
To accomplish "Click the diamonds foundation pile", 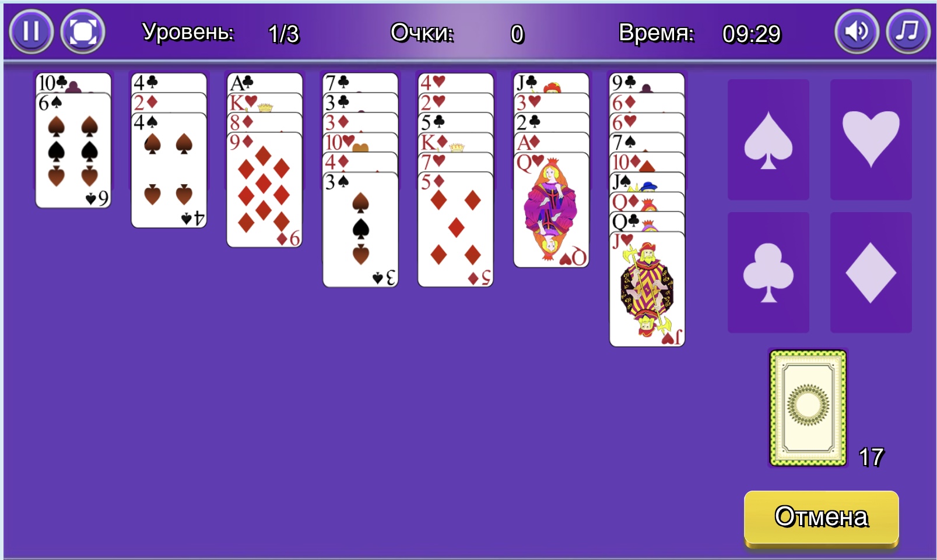I will point(871,273).
